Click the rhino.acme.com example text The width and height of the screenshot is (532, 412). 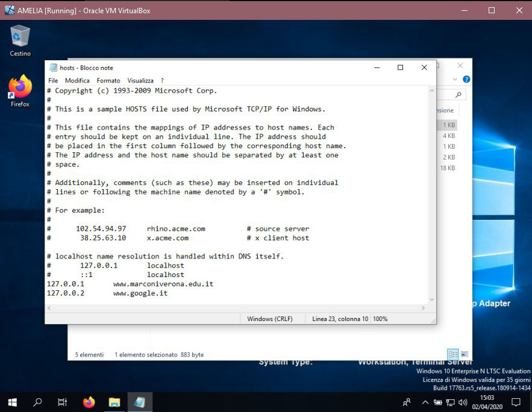176,229
